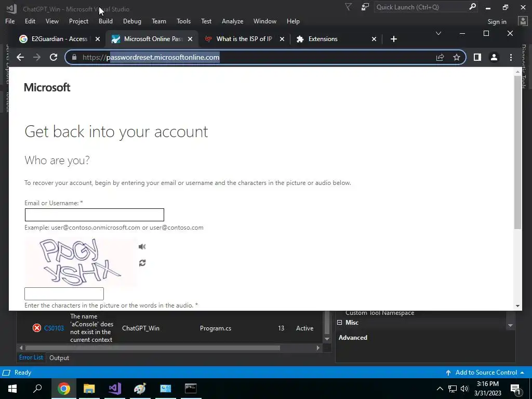532x399 pixels.
Task: Reload the page in Chrome
Action: point(54,57)
